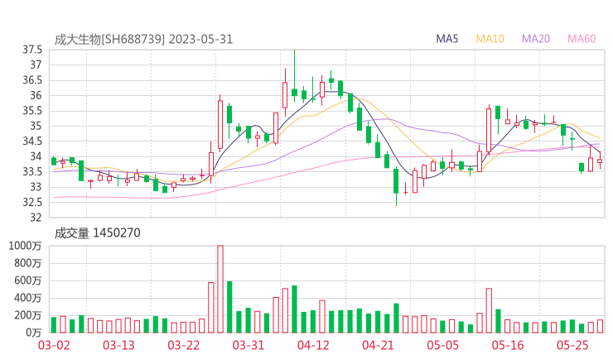Click the 03-22 date axis label

(x=184, y=345)
